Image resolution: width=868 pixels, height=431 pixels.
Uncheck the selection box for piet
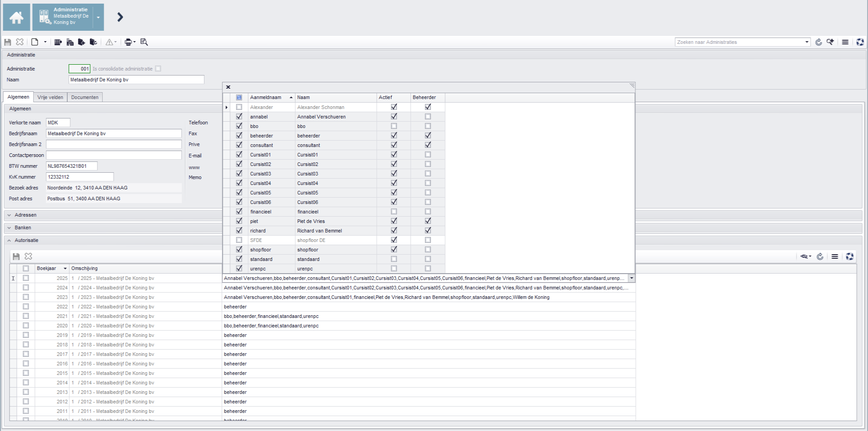pos(239,221)
